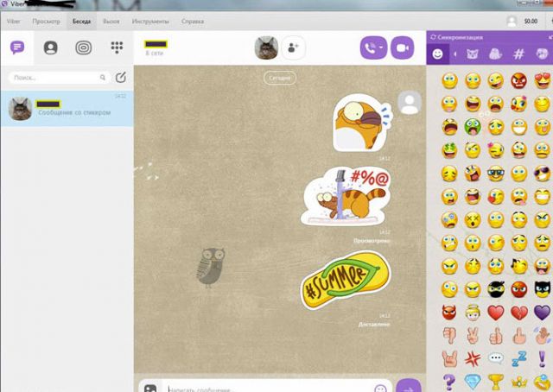The image size is (553, 392).
Task: Select the chat with sticker message
Action: coord(67,109)
